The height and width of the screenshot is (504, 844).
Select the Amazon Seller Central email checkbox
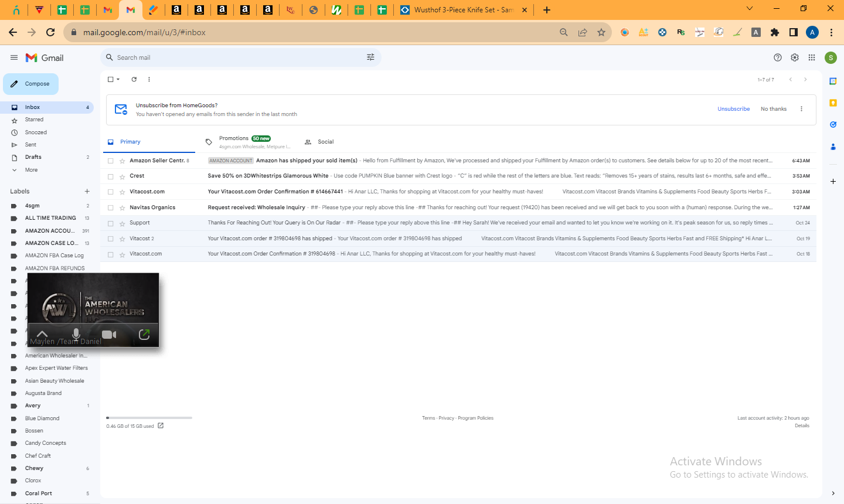coord(110,161)
